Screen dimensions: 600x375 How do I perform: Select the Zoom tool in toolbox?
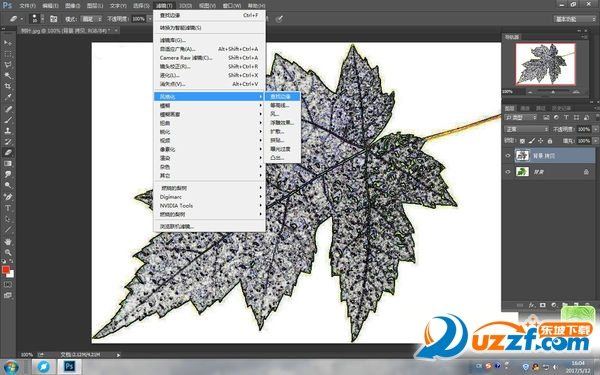tap(8, 253)
